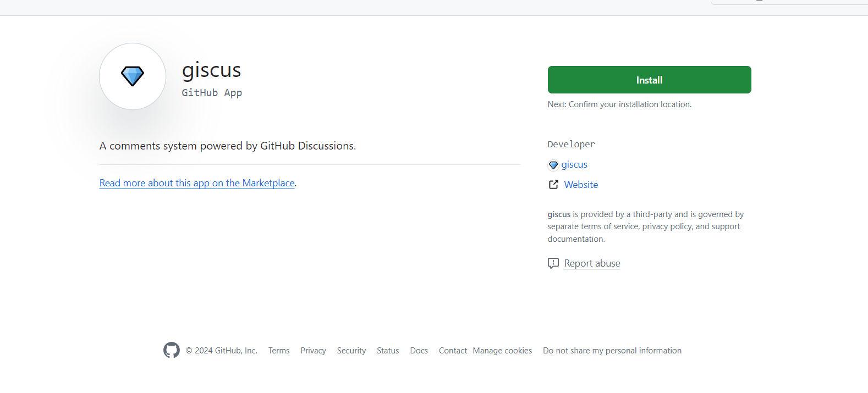Click the 'Developer' section label
868x393 pixels.
pyautogui.click(x=571, y=144)
